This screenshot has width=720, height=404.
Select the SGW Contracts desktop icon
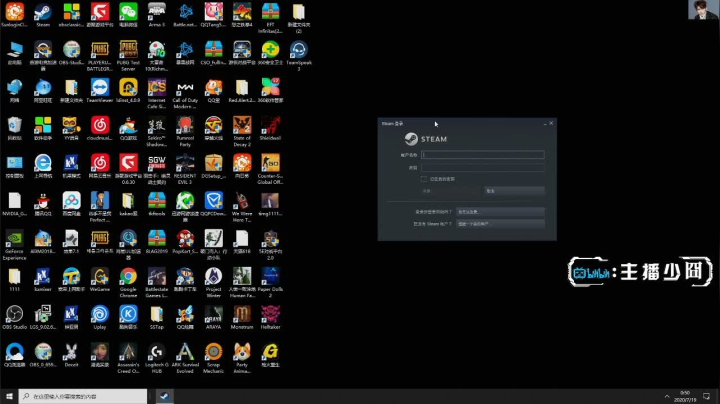click(157, 169)
